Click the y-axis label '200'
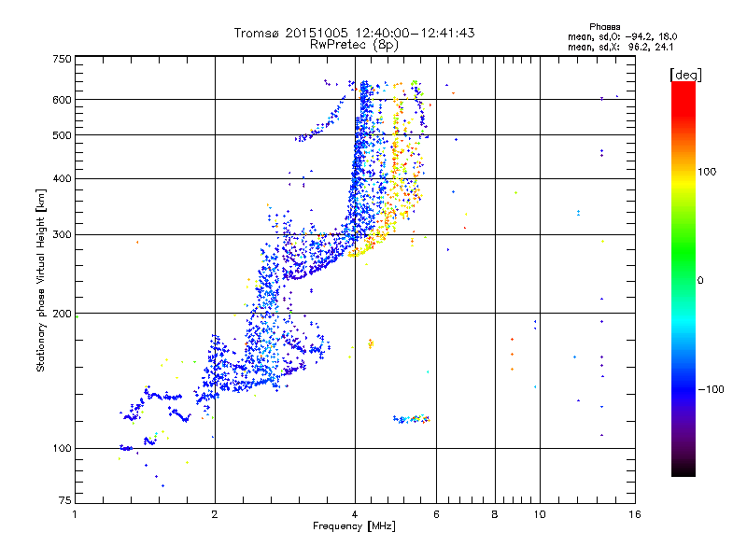This screenshot has width=747, height=560. tap(62, 314)
